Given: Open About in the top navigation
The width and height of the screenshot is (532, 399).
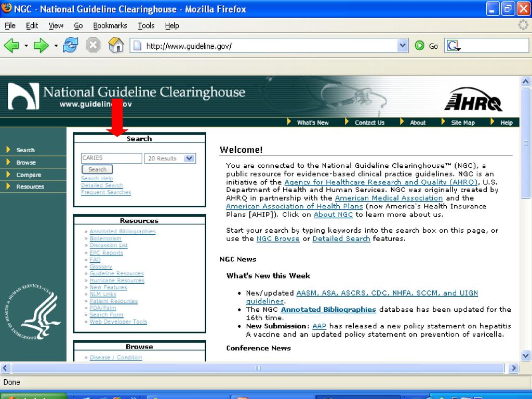Looking at the screenshot, I should (x=418, y=123).
